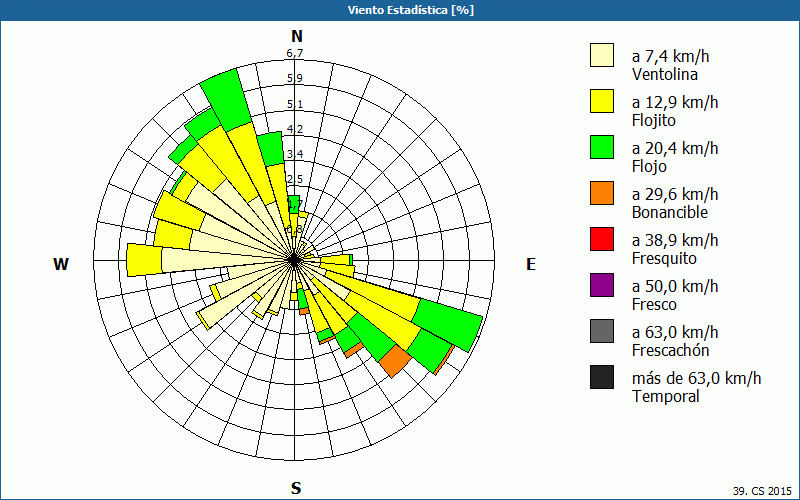The height and width of the screenshot is (500, 800).
Task: Select the E compass label
Action: pos(531,264)
